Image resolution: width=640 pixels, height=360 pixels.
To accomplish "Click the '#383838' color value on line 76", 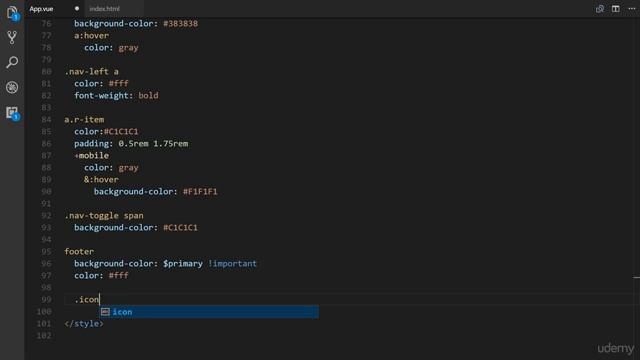I will (180, 23).
